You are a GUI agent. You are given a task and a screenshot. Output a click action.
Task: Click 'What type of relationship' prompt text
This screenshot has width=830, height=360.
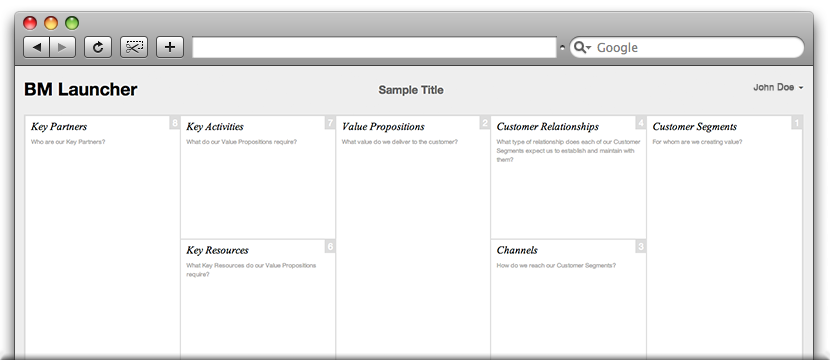(569, 151)
